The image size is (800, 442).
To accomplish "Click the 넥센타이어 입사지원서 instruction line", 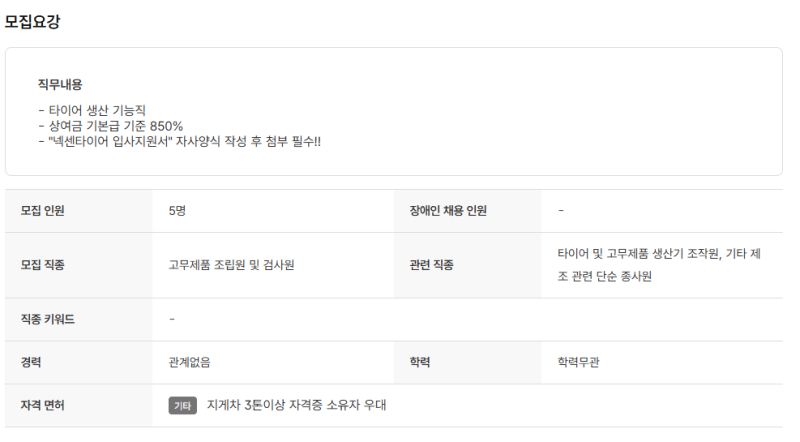I will click(179, 141).
